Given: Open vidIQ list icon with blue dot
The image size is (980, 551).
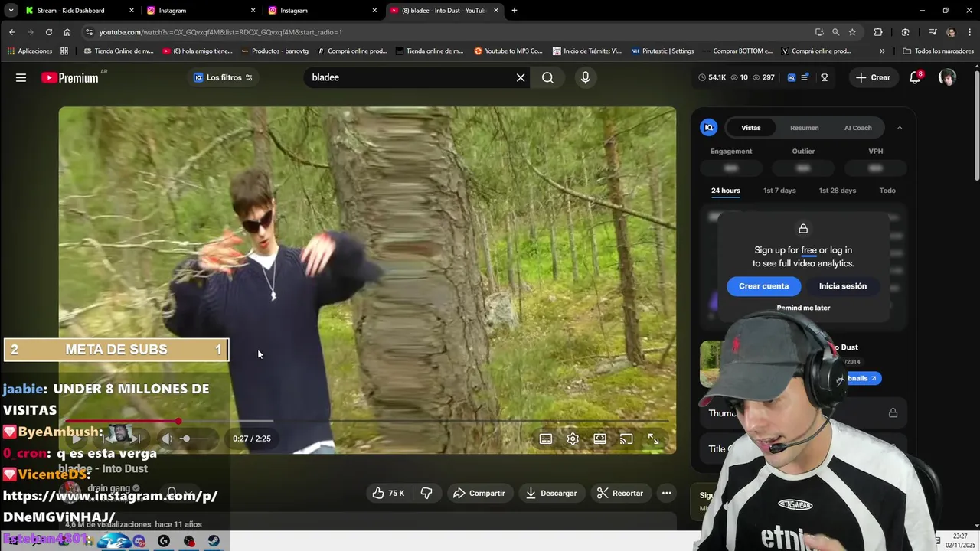Looking at the screenshot, I should [x=805, y=77].
